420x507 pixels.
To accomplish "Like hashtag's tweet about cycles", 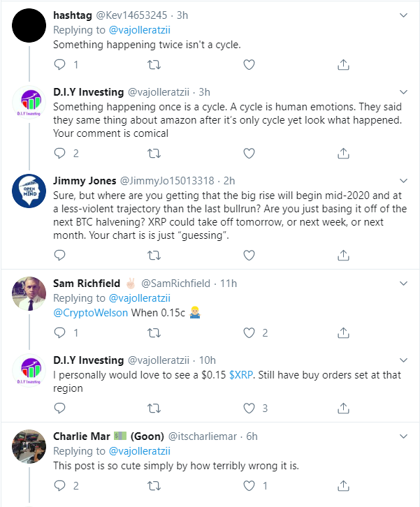I will tap(249, 64).
